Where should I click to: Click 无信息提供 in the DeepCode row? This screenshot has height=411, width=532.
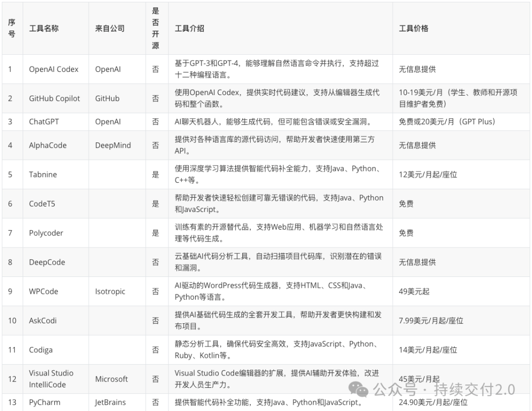(x=417, y=262)
